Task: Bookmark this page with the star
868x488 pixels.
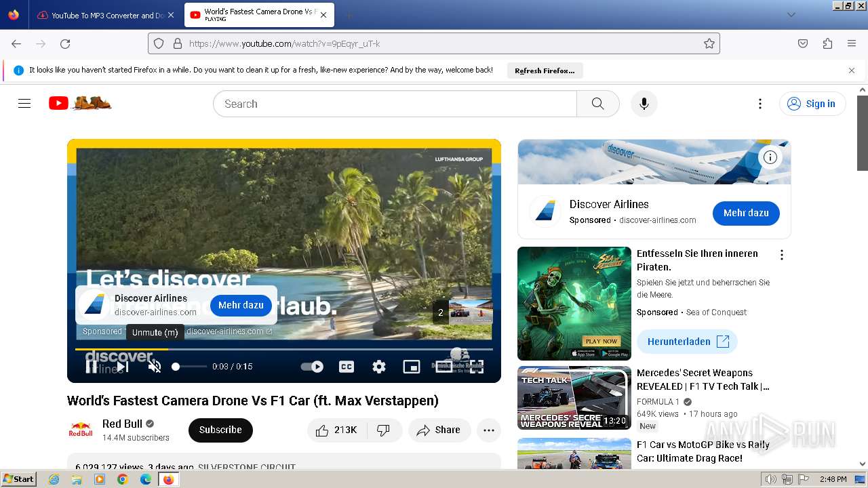Action: tap(709, 43)
